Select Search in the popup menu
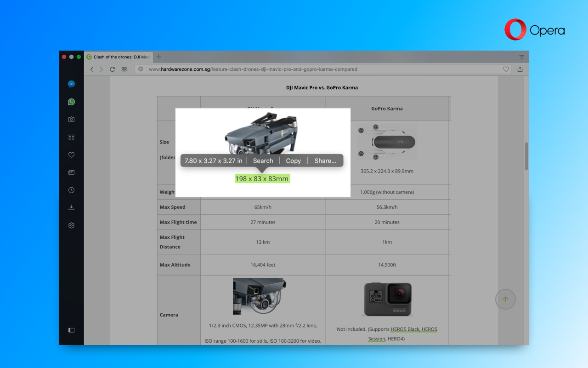Image resolution: width=588 pixels, height=368 pixels. tap(263, 161)
